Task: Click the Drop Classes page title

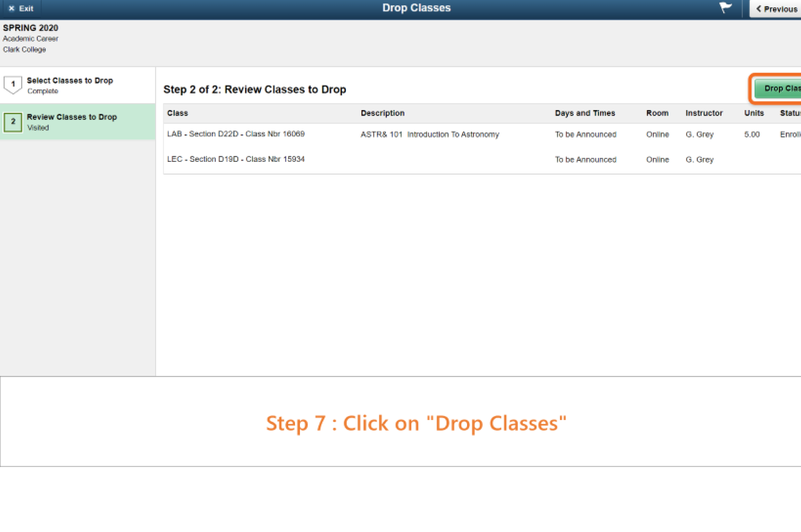Action: coord(416,8)
